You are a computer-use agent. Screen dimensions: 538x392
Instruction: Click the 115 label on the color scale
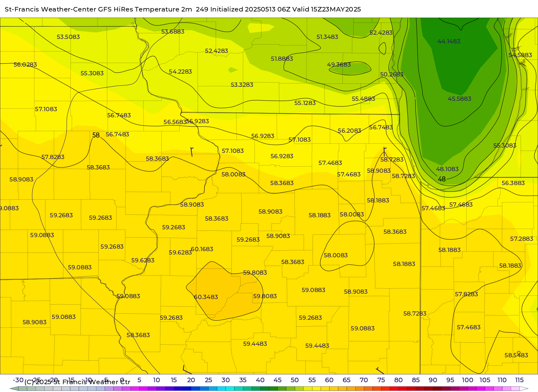point(519,380)
